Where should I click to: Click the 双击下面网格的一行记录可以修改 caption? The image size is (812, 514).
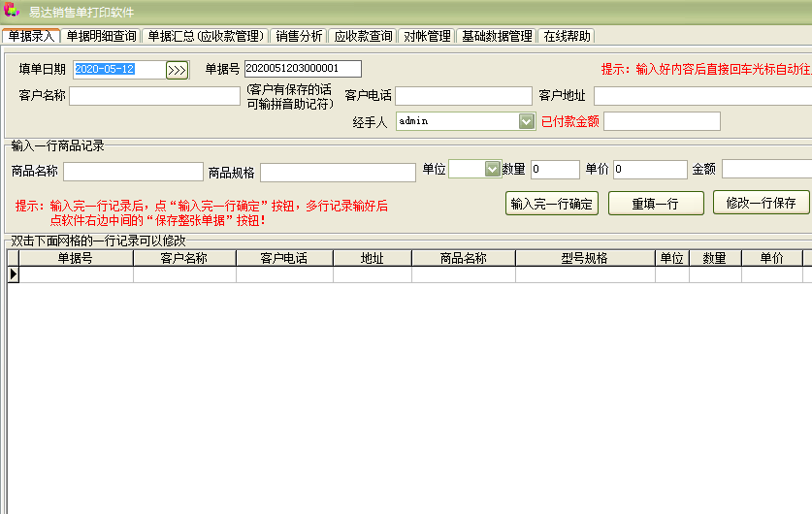point(98,241)
